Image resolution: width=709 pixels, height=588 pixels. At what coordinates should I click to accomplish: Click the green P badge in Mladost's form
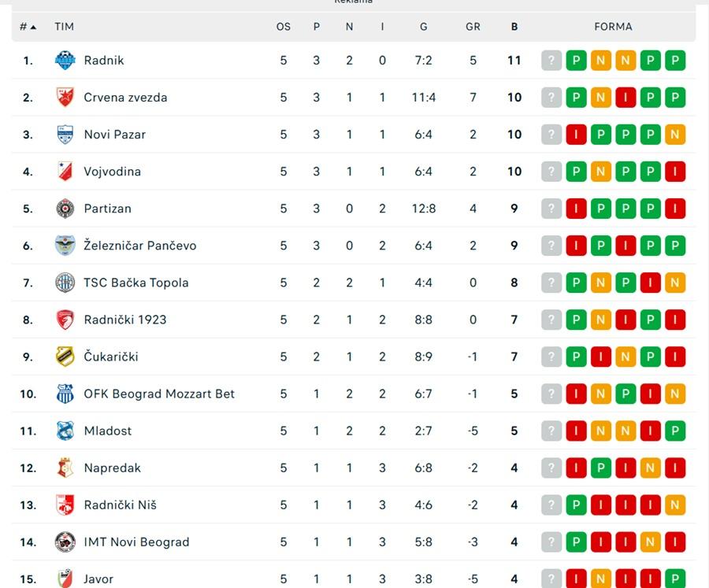coord(675,431)
